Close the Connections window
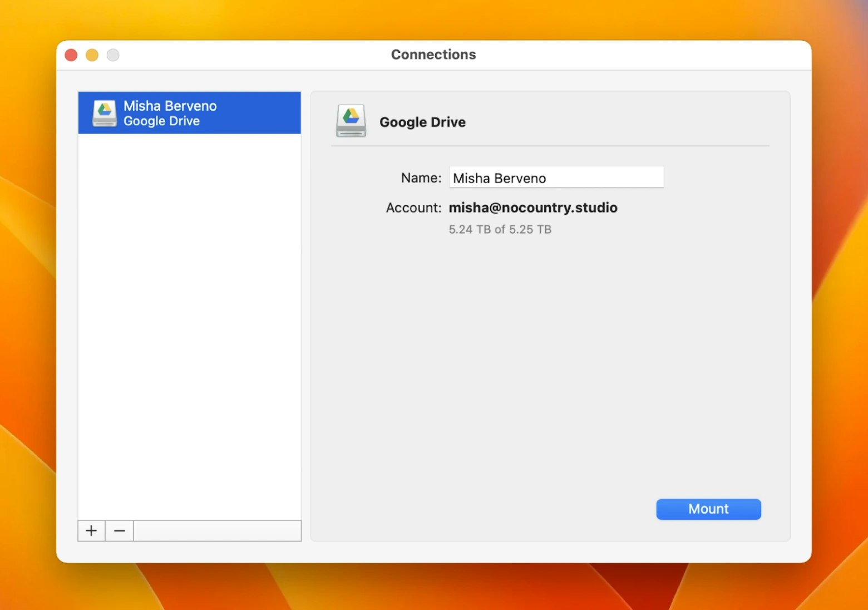This screenshot has width=868, height=610. point(71,55)
